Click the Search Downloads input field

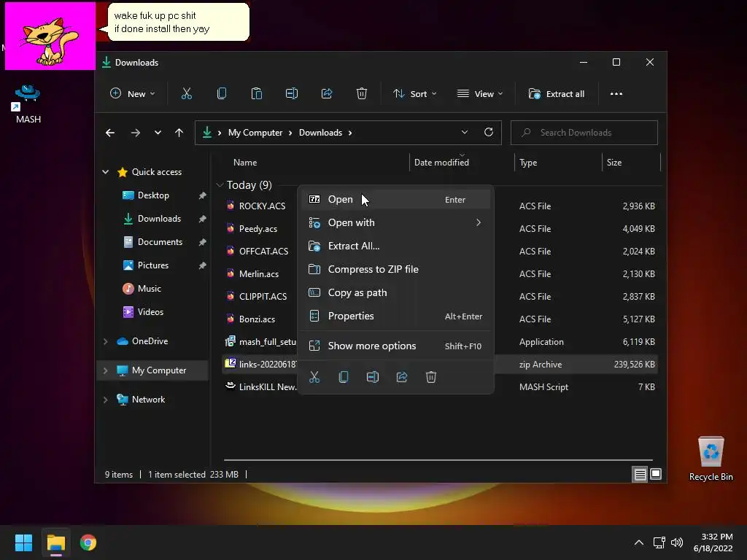coord(584,133)
